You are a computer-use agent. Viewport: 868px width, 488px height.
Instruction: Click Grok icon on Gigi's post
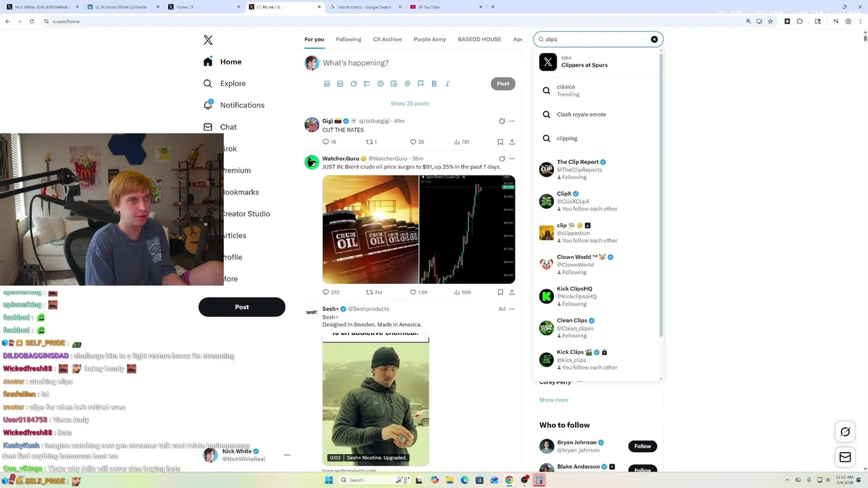[502, 121]
